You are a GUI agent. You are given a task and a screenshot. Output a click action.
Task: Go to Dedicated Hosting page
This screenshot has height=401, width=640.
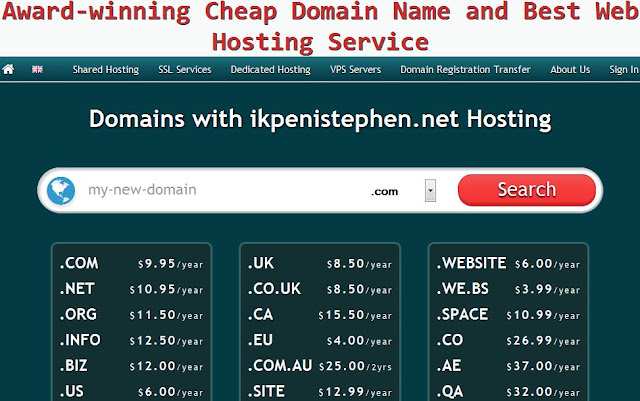(271, 70)
